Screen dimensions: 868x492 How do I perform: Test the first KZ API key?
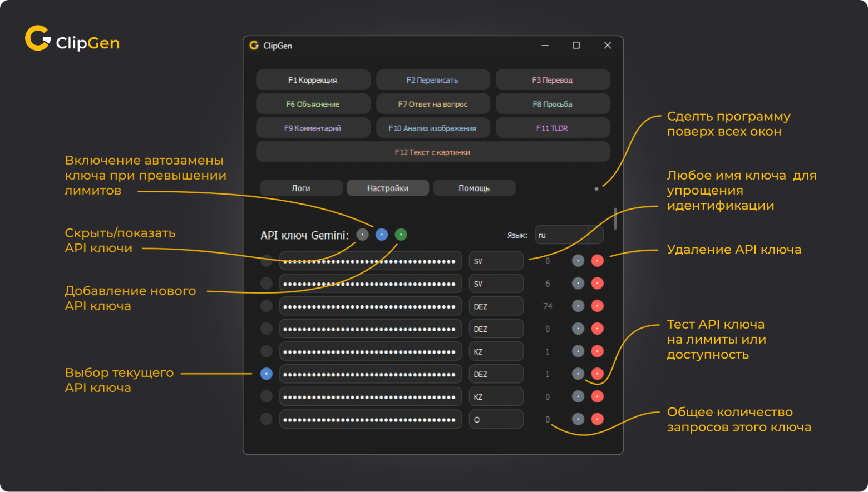coord(578,351)
